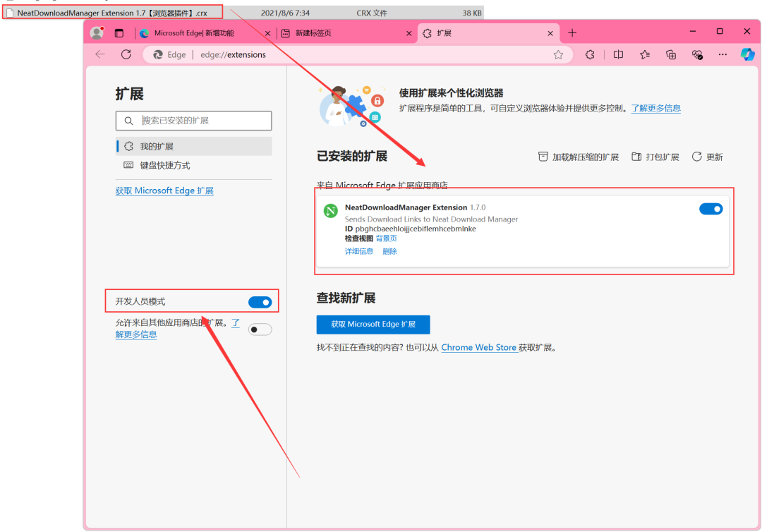This screenshot has height=532, width=762.
Task: Open 了解更多信息 link in header banner
Action: pos(655,108)
